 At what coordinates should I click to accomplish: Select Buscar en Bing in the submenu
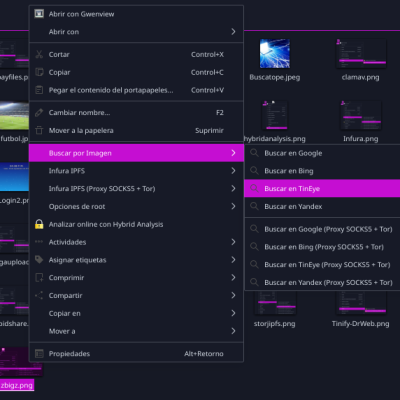click(322, 171)
